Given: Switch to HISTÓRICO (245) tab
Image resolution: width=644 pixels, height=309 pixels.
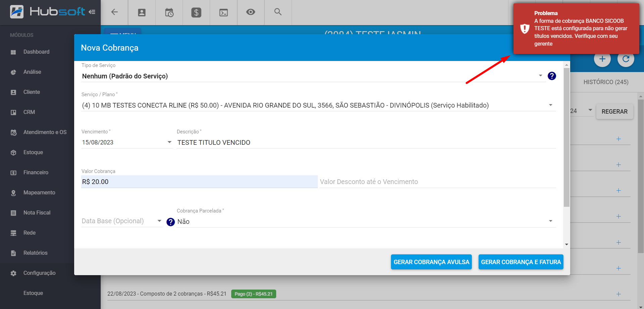Looking at the screenshot, I should click(x=606, y=82).
